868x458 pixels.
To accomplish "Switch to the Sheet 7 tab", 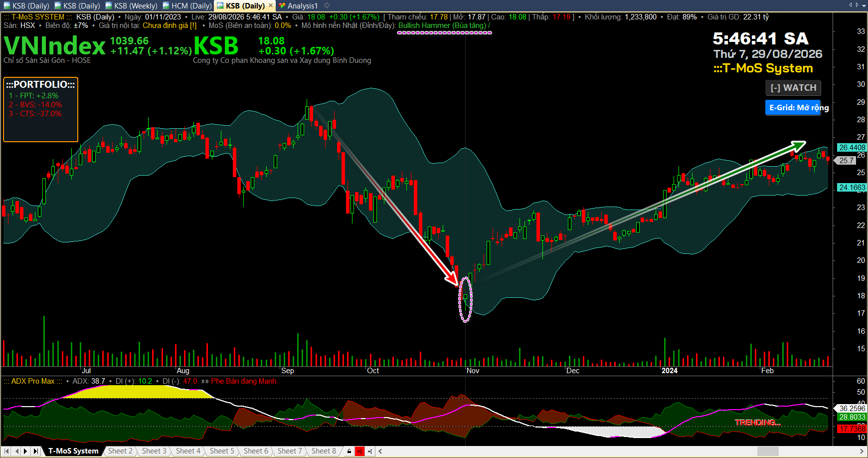I will click(x=290, y=451).
